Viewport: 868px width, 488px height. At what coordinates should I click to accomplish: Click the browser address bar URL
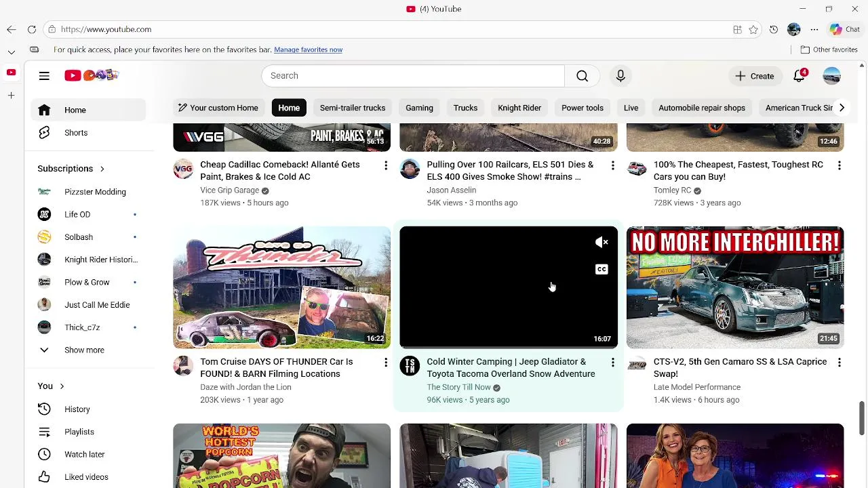click(x=106, y=29)
